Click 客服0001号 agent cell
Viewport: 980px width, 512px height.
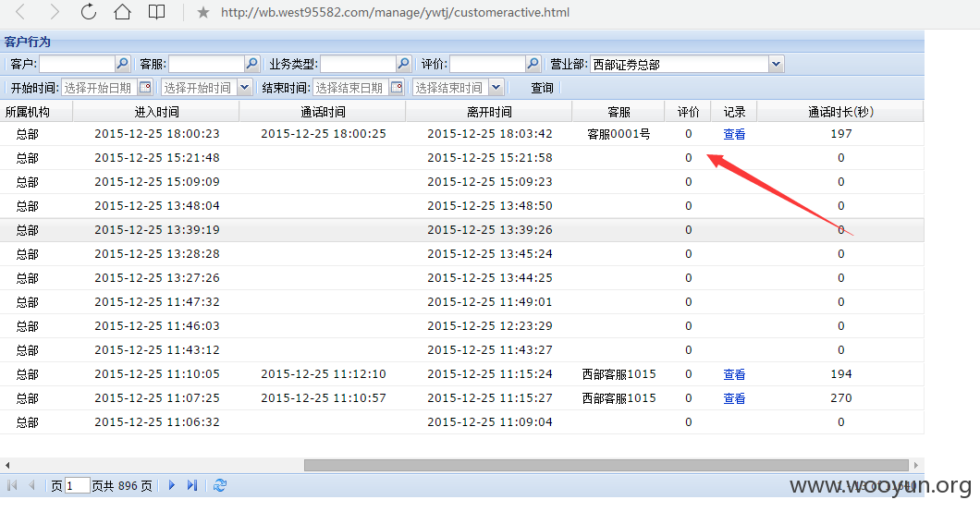click(619, 134)
